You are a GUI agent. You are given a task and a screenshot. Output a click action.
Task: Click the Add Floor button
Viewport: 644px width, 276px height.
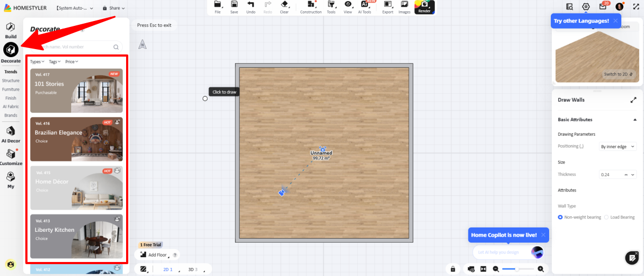tap(154, 254)
